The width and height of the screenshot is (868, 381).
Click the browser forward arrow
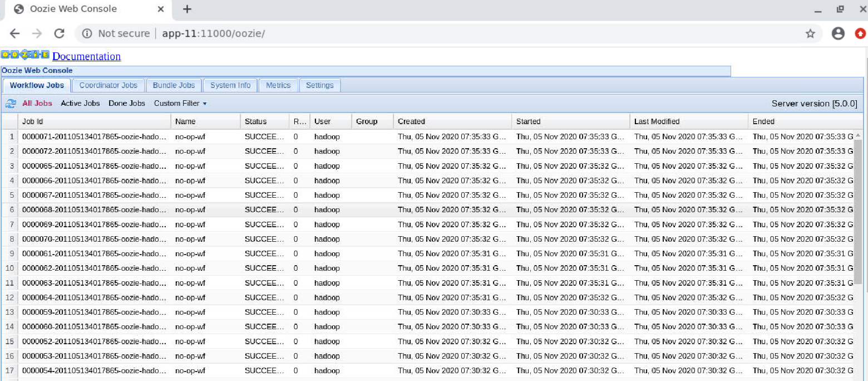pos(37,33)
